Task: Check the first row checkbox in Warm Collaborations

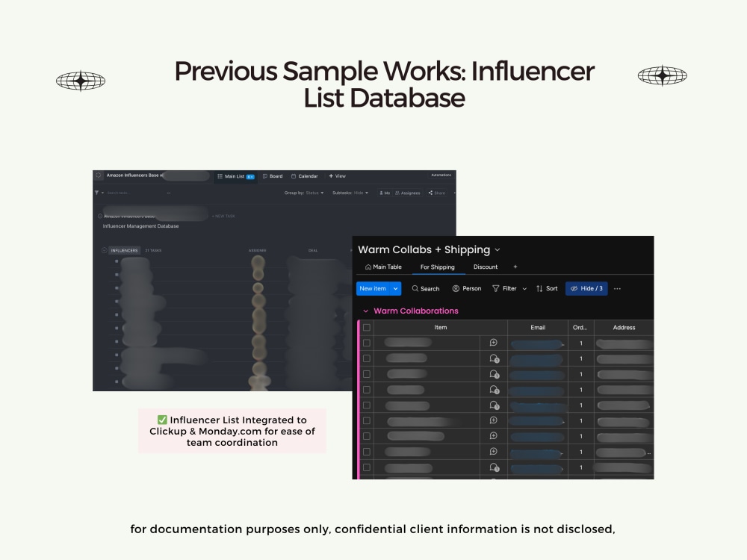Action: 366,343
